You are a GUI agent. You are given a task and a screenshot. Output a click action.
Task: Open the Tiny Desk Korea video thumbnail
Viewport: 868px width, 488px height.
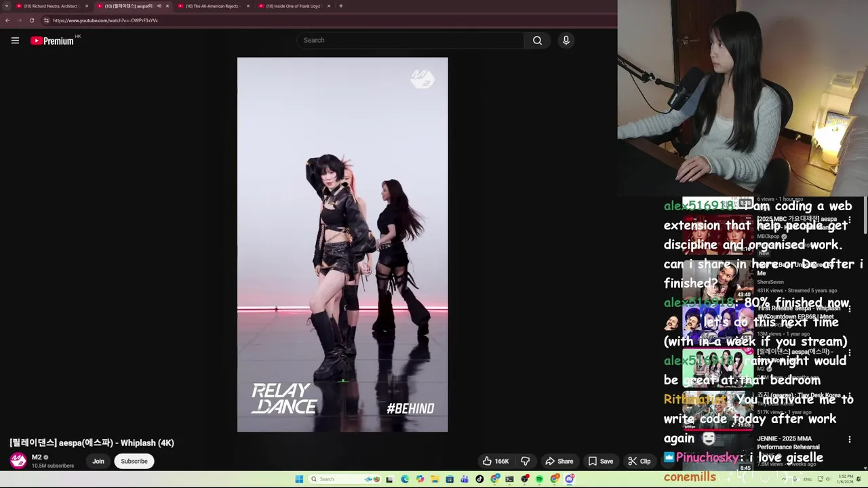point(717,411)
